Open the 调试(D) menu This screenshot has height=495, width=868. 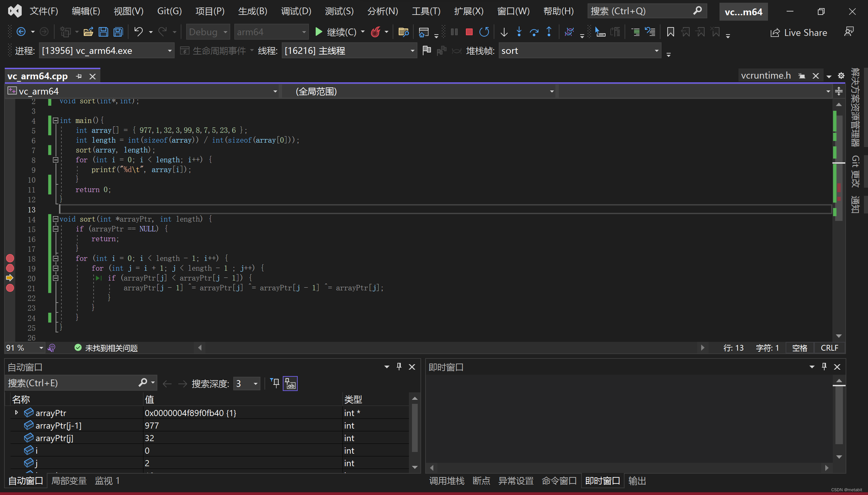296,11
